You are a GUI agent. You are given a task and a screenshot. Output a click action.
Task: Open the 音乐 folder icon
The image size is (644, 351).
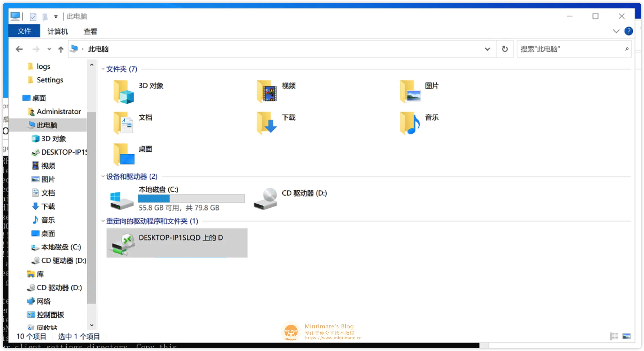click(x=410, y=123)
